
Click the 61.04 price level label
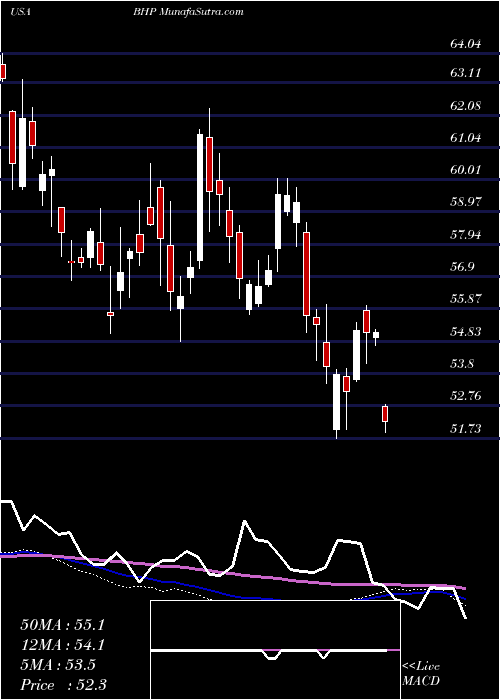tap(466, 138)
